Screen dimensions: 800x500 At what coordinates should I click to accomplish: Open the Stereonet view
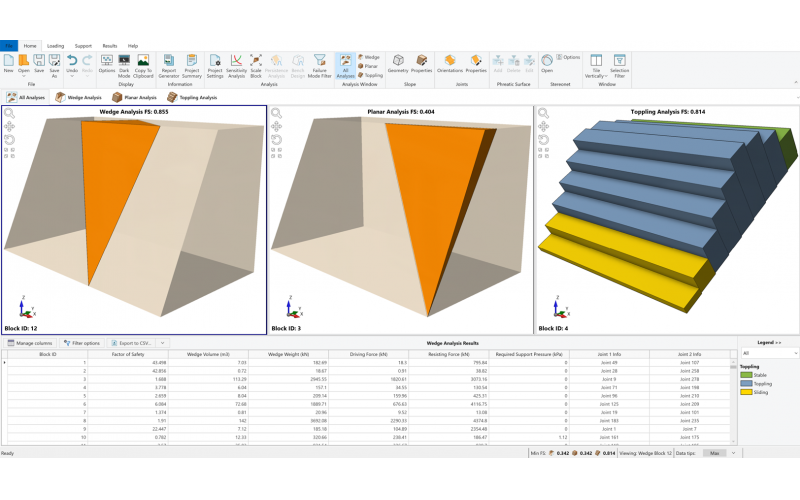(x=547, y=65)
